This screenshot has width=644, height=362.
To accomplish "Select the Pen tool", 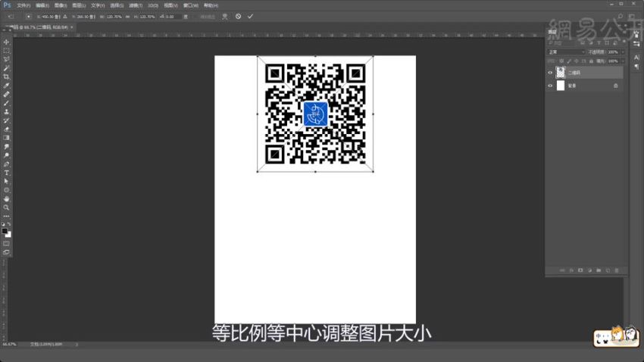I will tap(6, 164).
